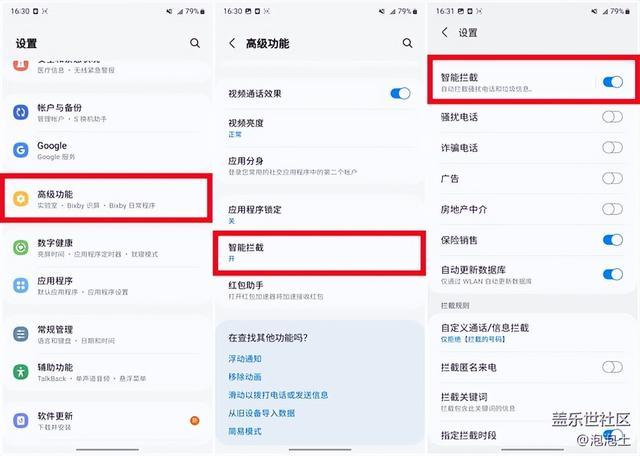Follow the 简易模式 link
The width and height of the screenshot is (640, 456).
click(245, 431)
